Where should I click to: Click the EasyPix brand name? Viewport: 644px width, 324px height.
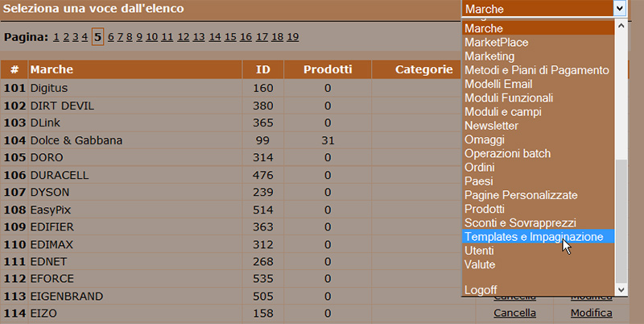pyautogui.click(x=51, y=210)
